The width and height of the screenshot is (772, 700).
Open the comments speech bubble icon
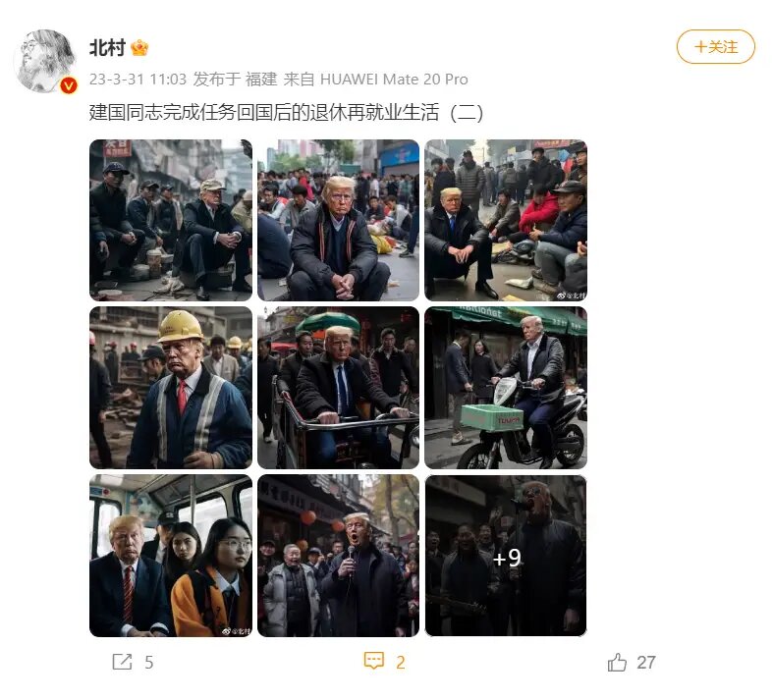[x=373, y=661]
